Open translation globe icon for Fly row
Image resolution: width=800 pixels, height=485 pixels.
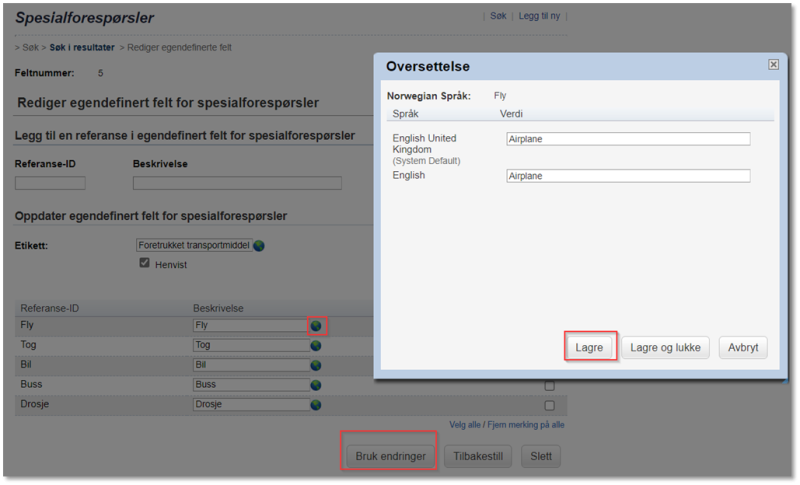tap(316, 326)
